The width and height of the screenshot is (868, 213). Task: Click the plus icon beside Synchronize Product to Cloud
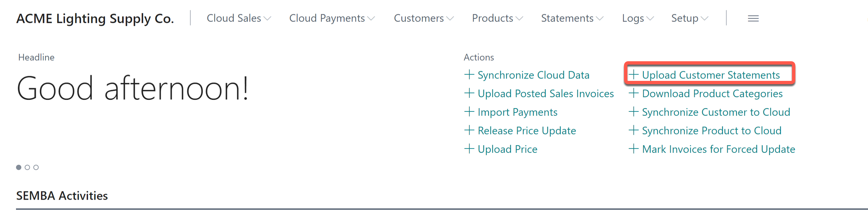[635, 130]
